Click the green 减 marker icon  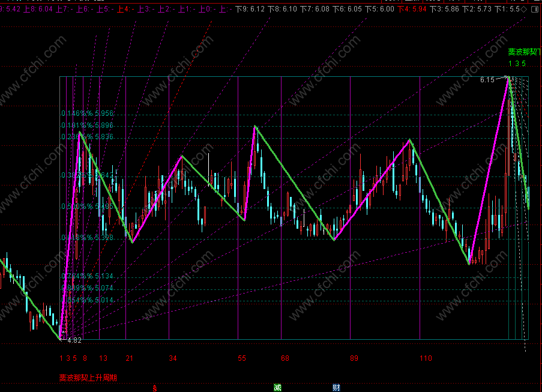coord(277,387)
